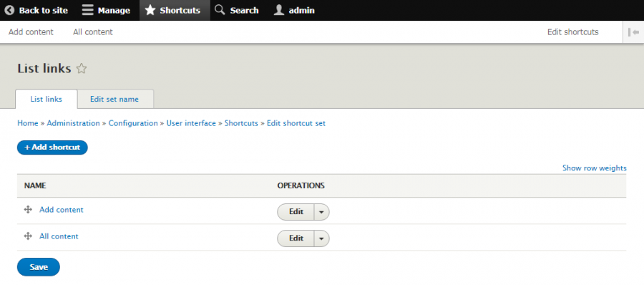The height and width of the screenshot is (285, 644).
Task: Expand dropdown arrow next to All content Edit
Action: click(321, 238)
